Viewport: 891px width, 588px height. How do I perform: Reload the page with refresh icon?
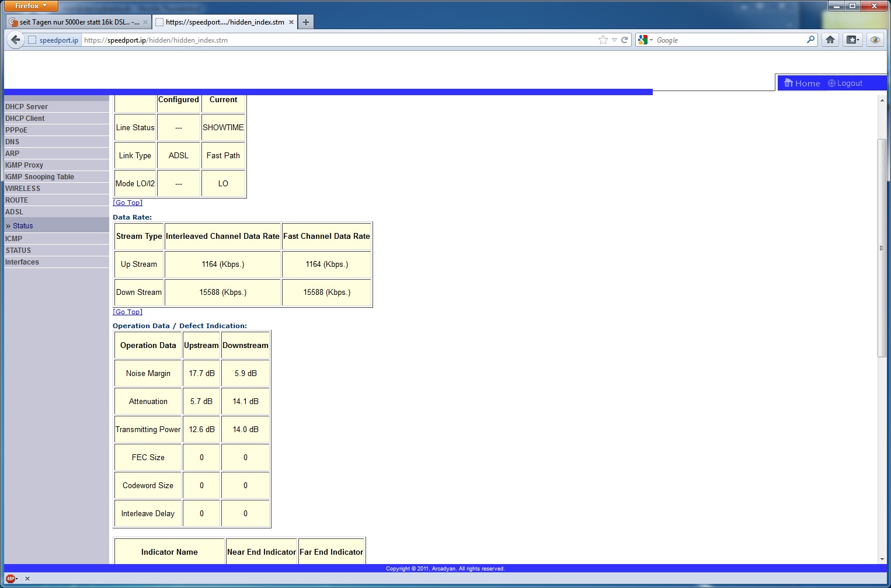(x=624, y=40)
